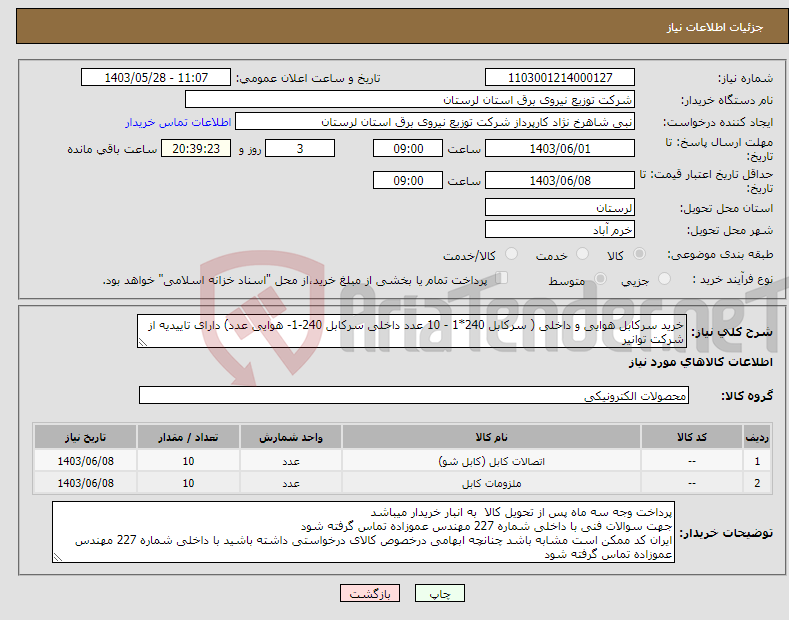Click the remaining days field showing 3
Image resolution: width=789 pixels, height=620 pixels.
(300, 148)
